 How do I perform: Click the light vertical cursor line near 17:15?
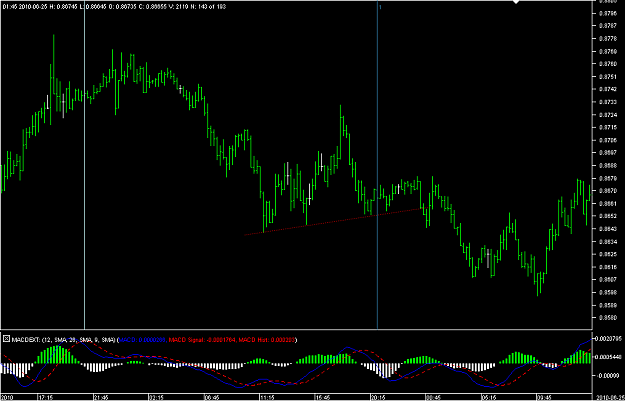(85, 167)
